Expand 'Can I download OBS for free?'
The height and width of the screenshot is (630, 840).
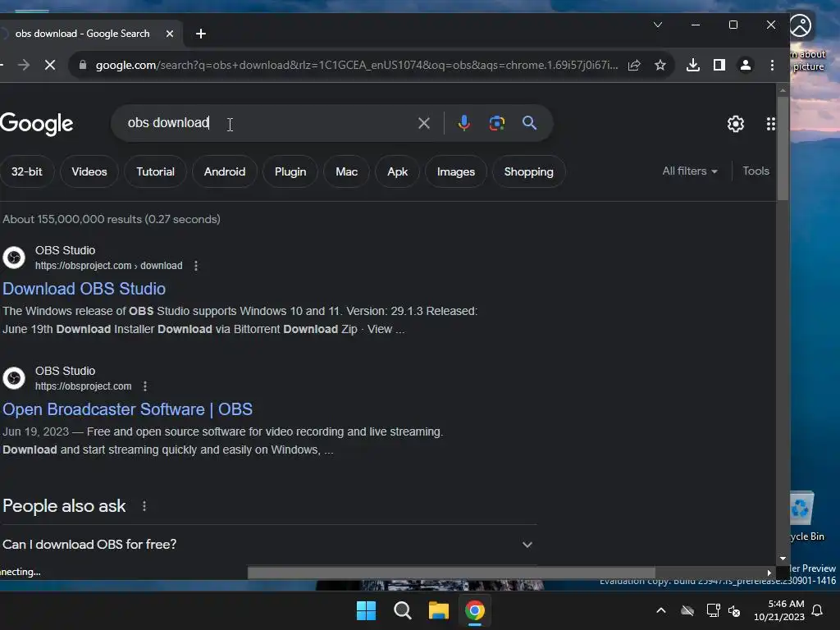point(268,545)
